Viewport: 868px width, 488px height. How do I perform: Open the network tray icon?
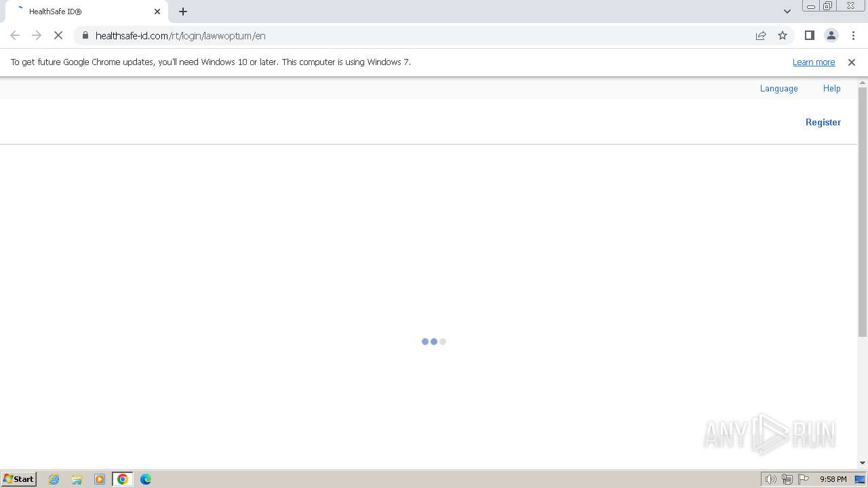(787, 479)
